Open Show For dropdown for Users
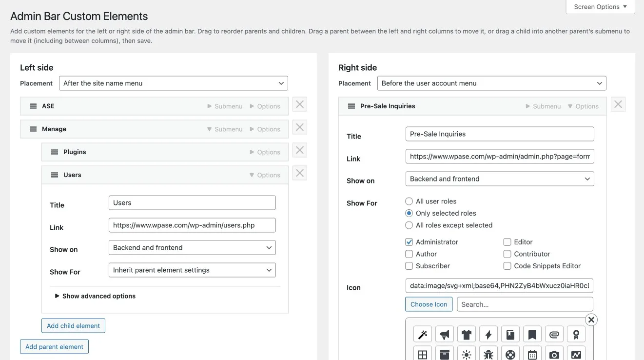Image resolution: width=644 pixels, height=360 pixels. click(192, 270)
